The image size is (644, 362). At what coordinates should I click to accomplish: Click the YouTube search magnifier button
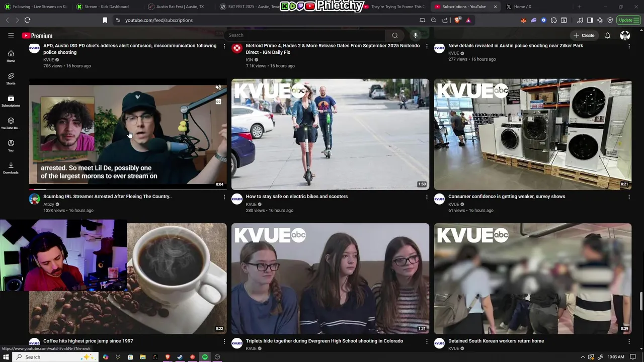coord(395,35)
